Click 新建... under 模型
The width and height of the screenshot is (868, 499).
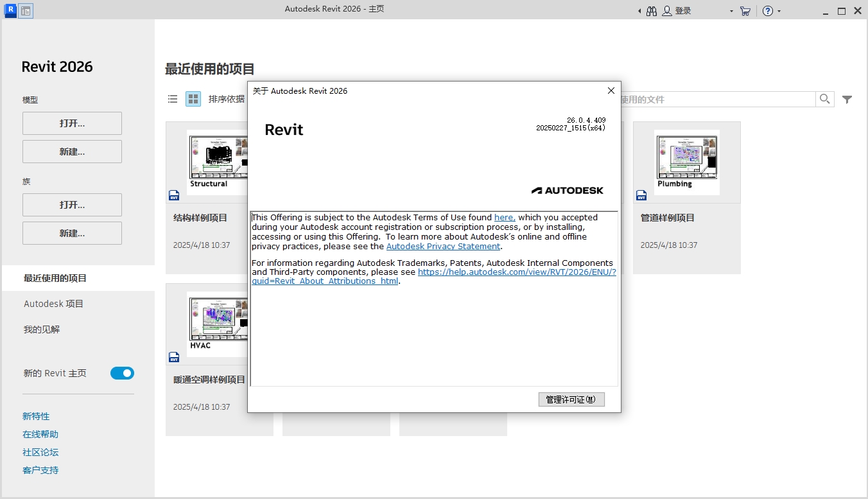(72, 152)
